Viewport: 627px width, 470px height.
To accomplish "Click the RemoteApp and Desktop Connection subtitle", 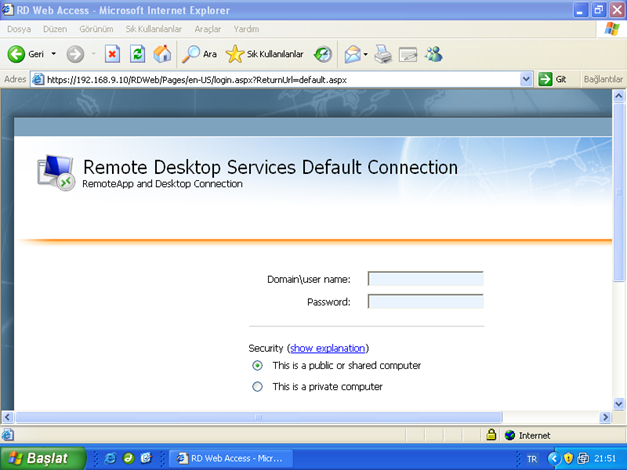I will pyautogui.click(x=162, y=184).
